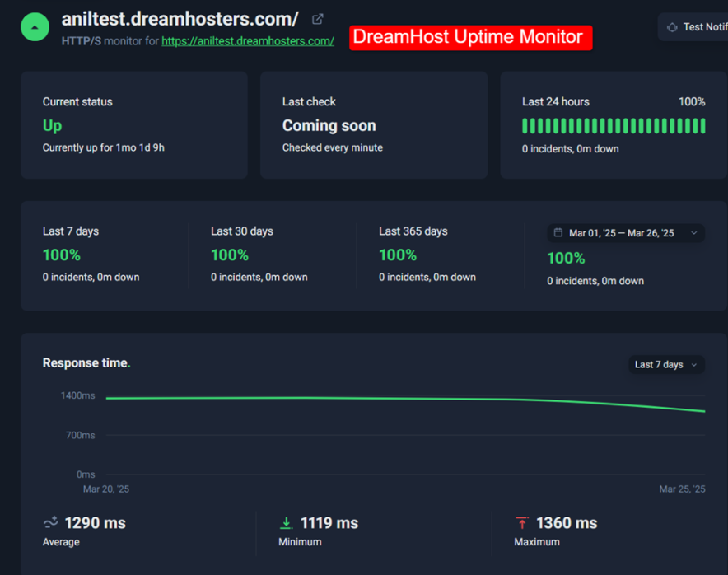Click the 700ms y-axis label
728x575 pixels.
81,435
